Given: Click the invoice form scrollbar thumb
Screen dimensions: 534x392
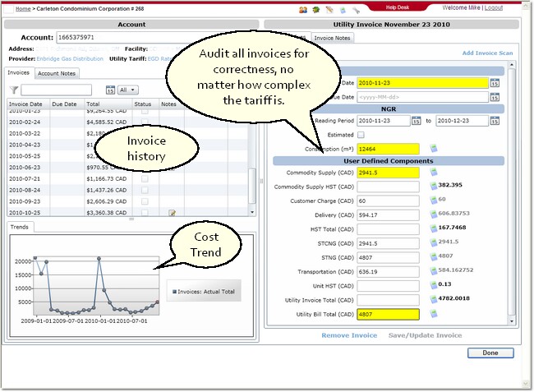Looking at the screenshot, I should tap(512, 191).
